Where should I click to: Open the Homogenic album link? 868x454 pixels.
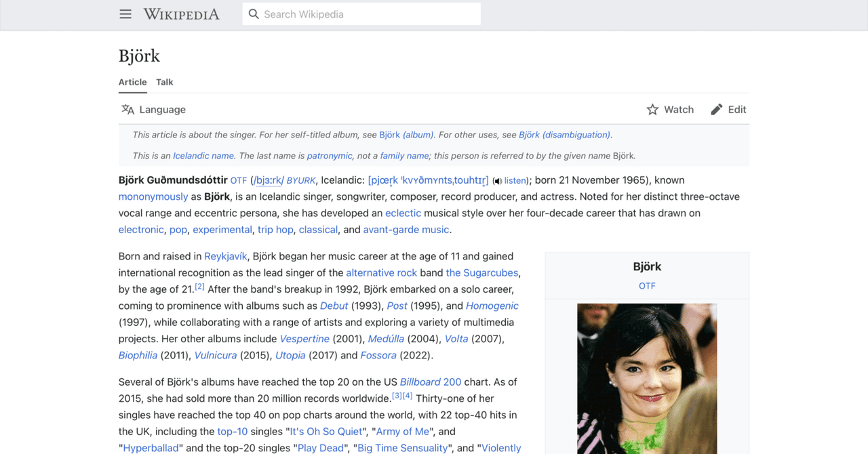(x=492, y=306)
